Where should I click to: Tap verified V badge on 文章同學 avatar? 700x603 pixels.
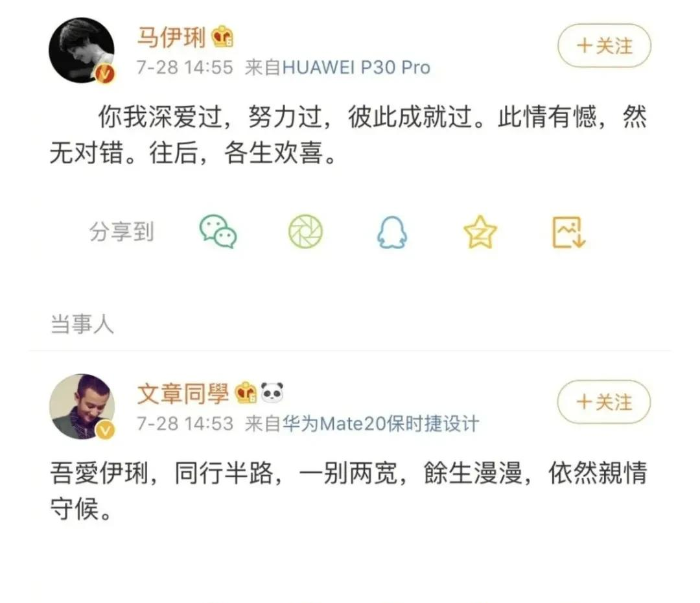(x=106, y=430)
